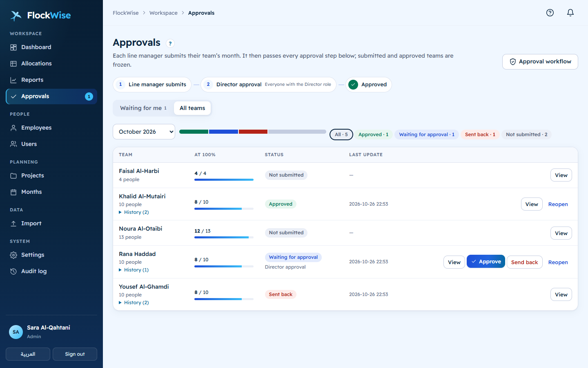Click the Sign out button

point(75,354)
